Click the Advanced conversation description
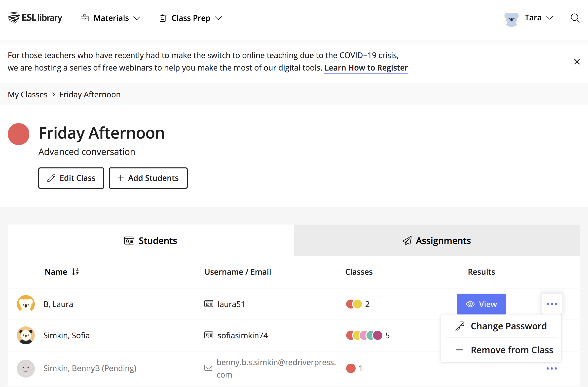 click(87, 152)
